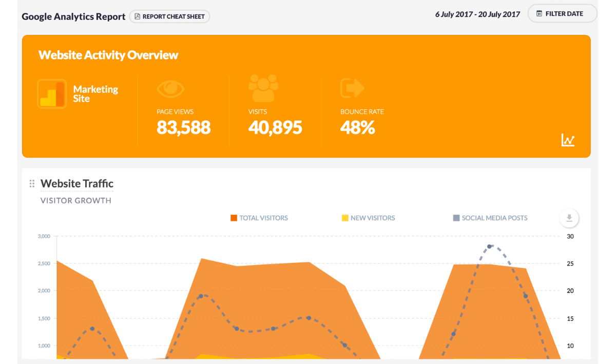This screenshot has height=364, width=616.
Task: Click the visits people group icon
Action: tap(263, 88)
